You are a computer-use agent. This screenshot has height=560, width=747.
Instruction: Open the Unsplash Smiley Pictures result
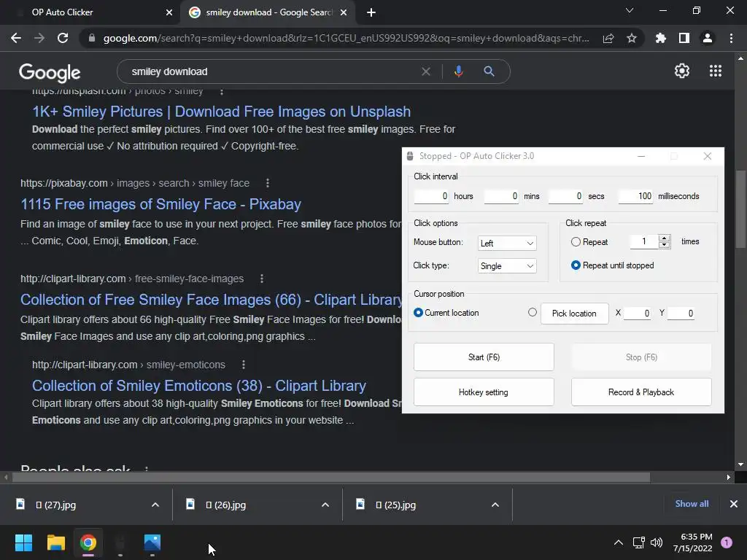click(222, 112)
